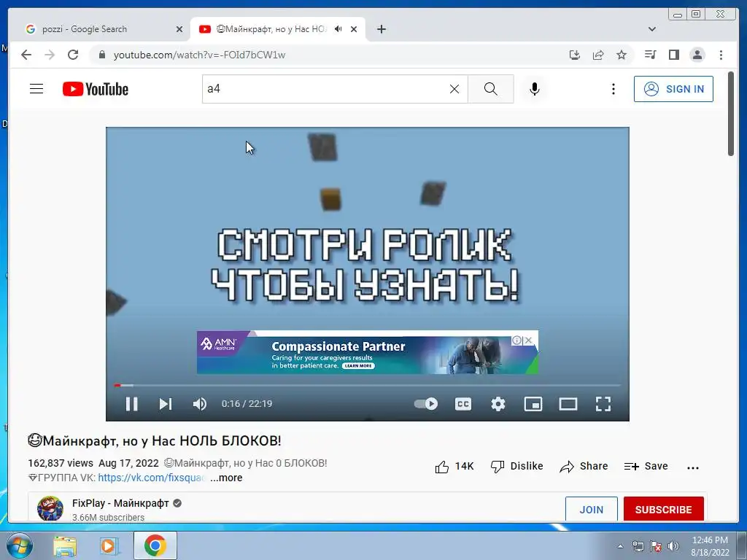747x560 pixels.
Task: Open Action Center flag icon
Action: point(656,546)
